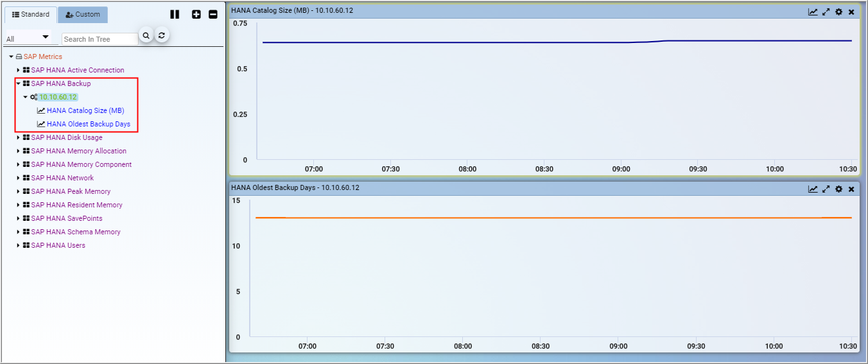Expand SAP HANA Peak Memory arrow
Screen dimensions: 868x364
point(19,191)
